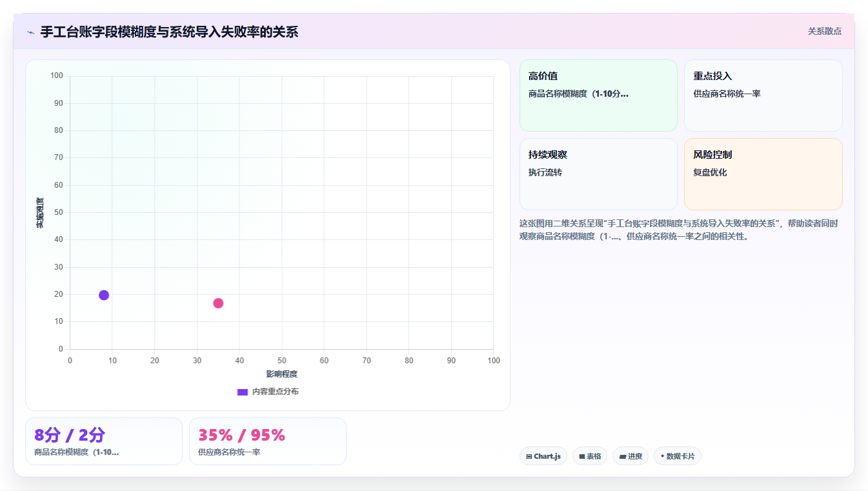Click the 影响程度 x-axis title
The image size is (868, 491).
pyautogui.click(x=282, y=374)
